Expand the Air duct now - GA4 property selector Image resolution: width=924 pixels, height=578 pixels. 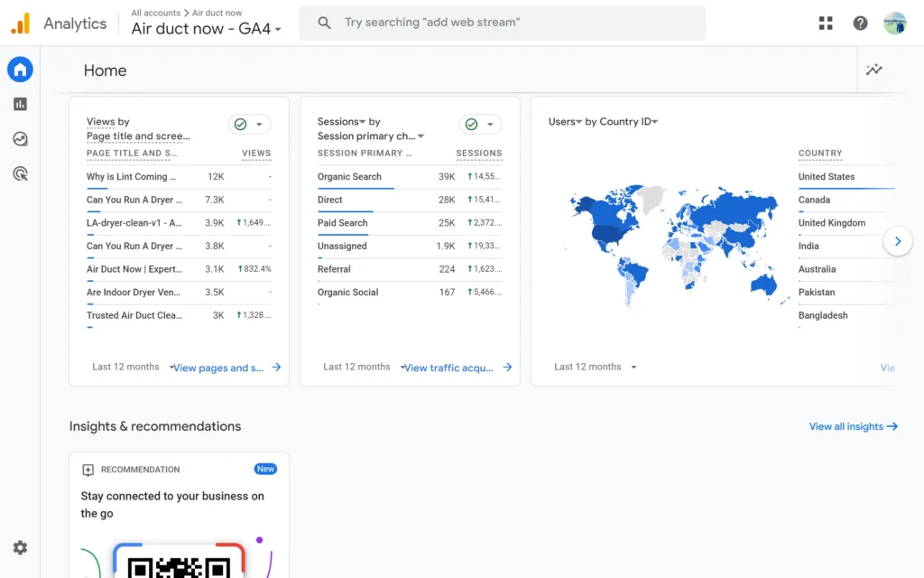tap(207, 29)
